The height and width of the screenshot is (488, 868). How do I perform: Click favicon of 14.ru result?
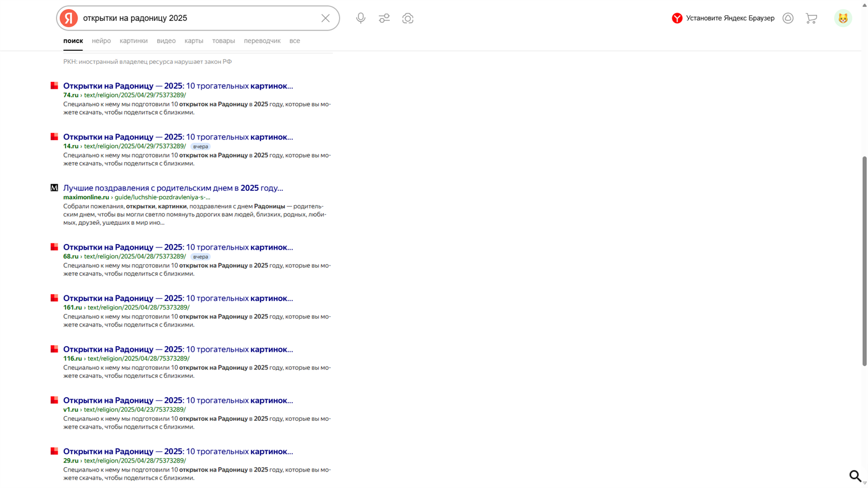pyautogui.click(x=54, y=137)
